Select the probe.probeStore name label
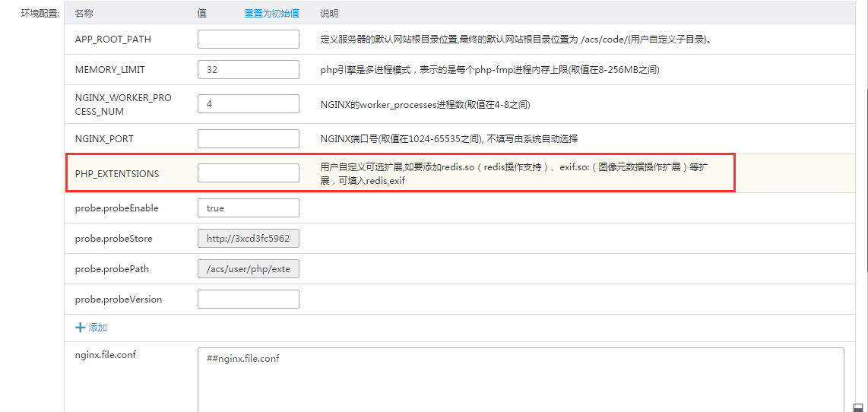 click(x=113, y=239)
